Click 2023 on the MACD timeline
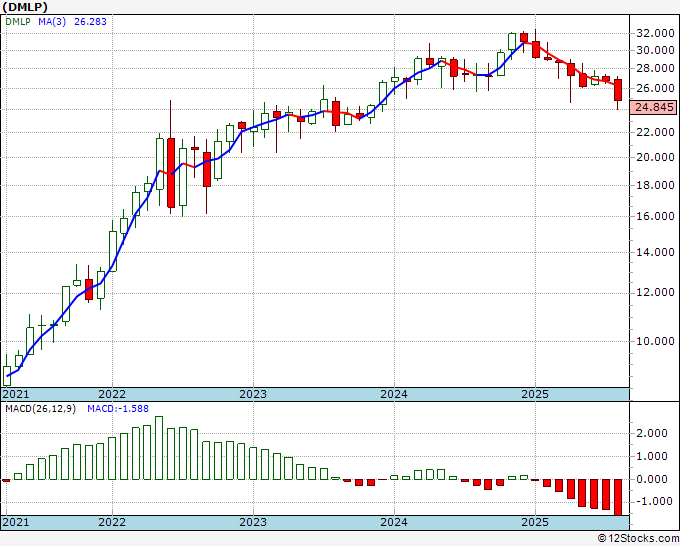This screenshot has width=680, height=546. [253, 522]
